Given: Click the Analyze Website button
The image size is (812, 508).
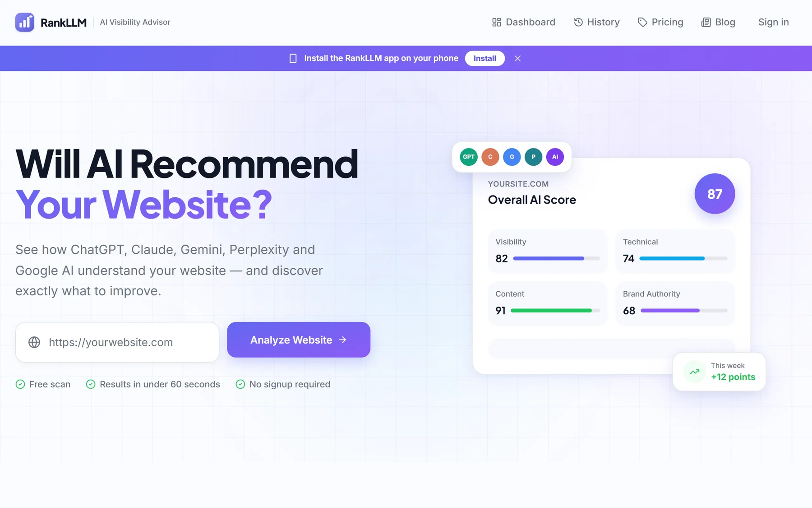Looking at the screenshot, I should [299, 340].
